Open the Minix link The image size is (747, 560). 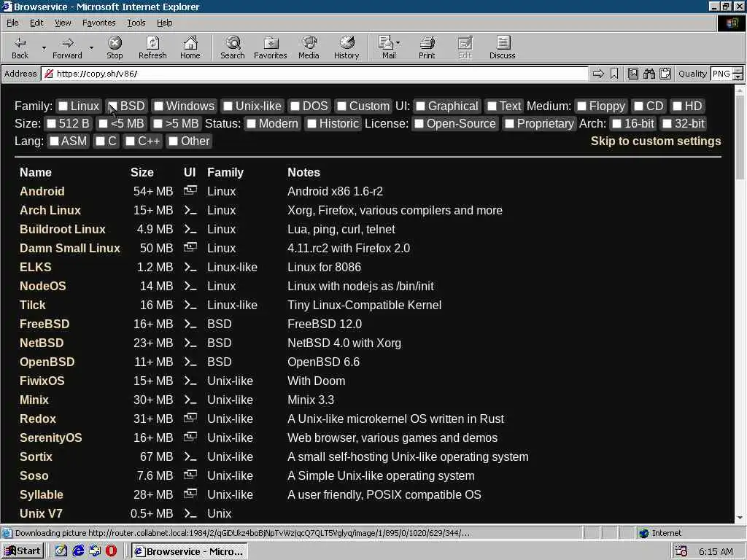pos(34,400)
